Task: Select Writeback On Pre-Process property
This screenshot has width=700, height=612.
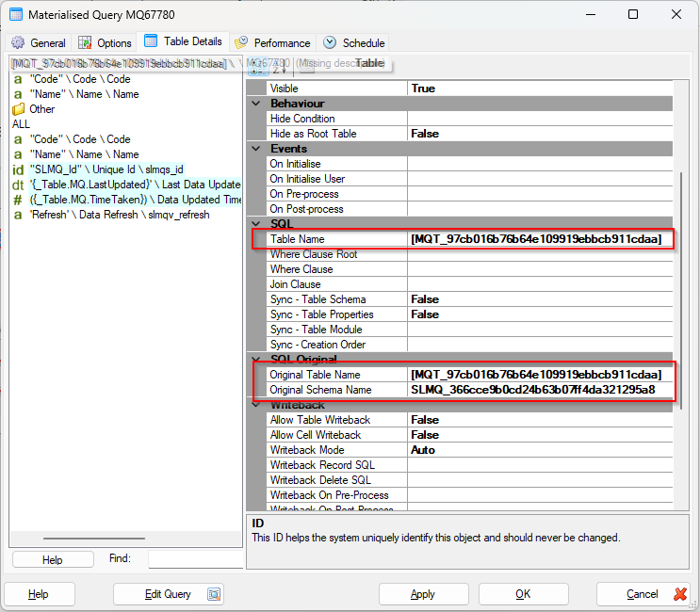Action: coord(470,495)
